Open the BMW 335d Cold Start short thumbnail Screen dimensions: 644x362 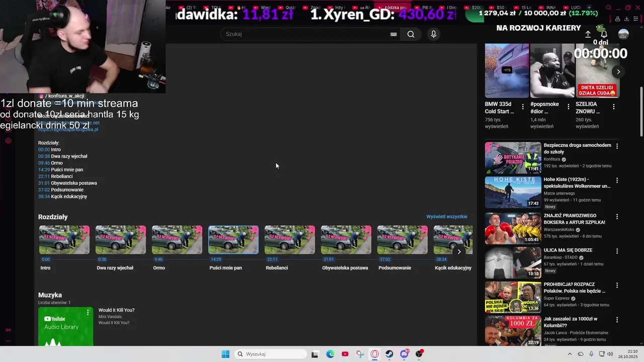point(507,70)
